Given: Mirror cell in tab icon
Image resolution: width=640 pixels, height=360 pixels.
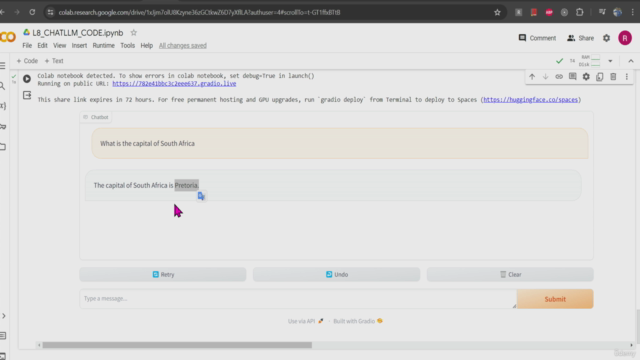Looking at the screenshot, I should pos(600,77).
